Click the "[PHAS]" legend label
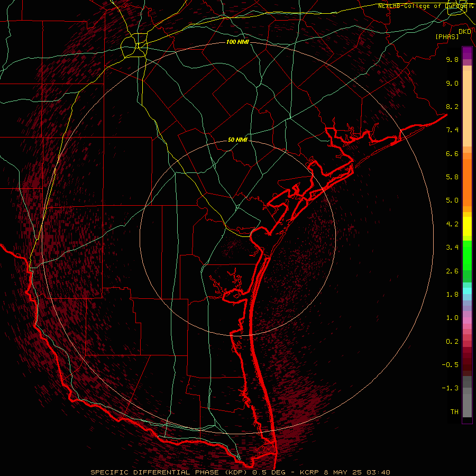Image resolution: width=476 pixels, height=476 pixels. (447, 36)
